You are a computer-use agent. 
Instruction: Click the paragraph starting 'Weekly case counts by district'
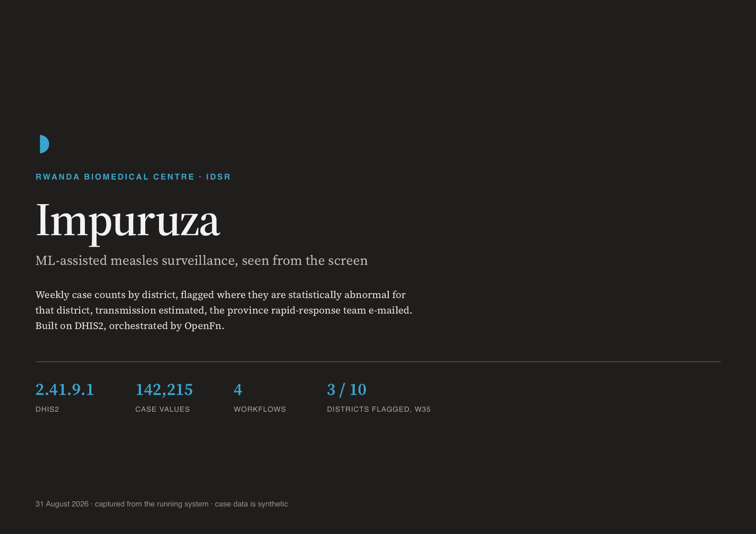click(224, 310)
